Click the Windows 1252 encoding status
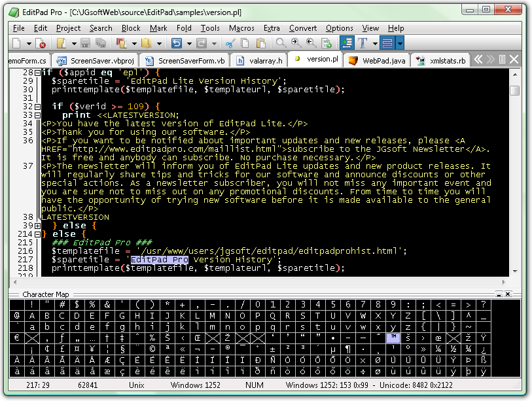This screenshot has width=532, height=401. [195, 385]
